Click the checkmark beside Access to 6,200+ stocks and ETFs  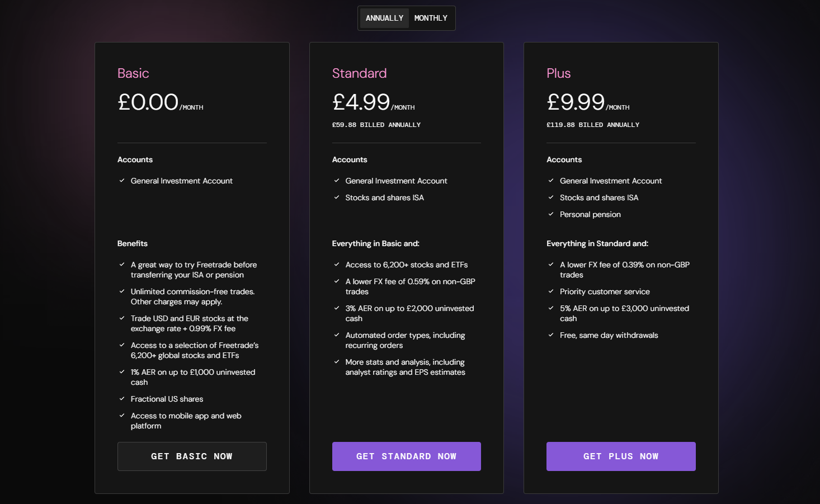point(336,265)
